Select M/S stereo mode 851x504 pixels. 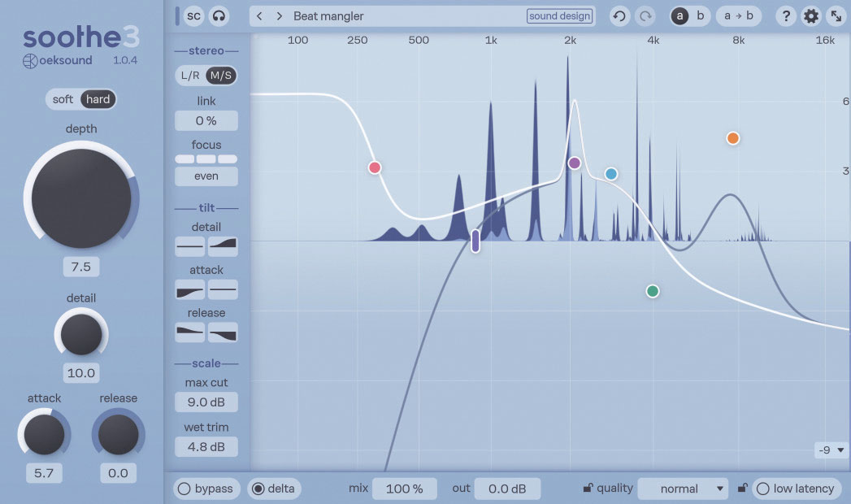tap(221, 76)
